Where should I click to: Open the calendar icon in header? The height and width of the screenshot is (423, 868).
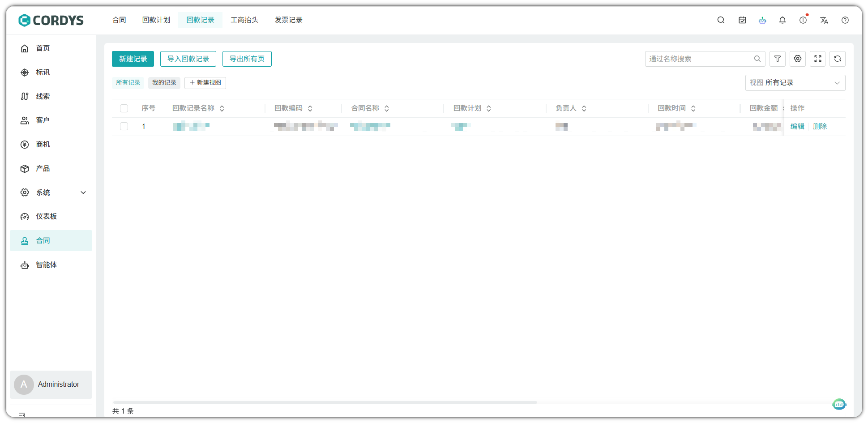point(742,20)
